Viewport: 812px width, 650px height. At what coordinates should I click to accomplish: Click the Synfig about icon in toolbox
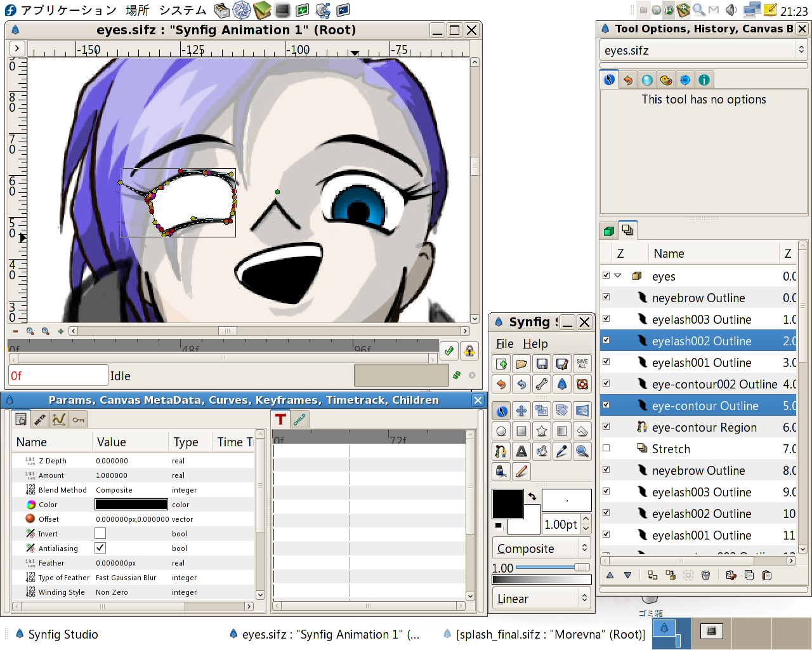click(x=562, y=384)
